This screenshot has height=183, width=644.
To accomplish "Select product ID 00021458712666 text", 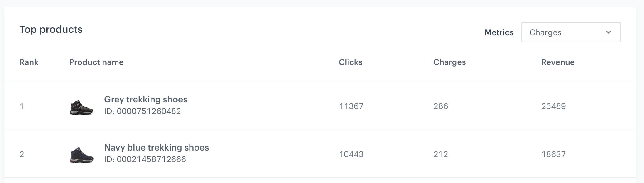I will click(x=145, y=160).
